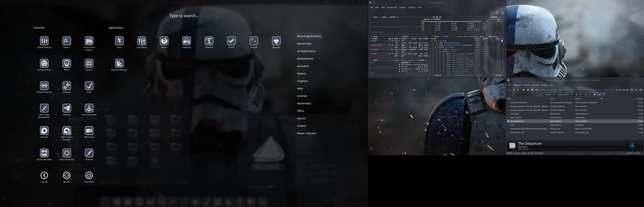This screenshot has width=644, height=207.
Task: Pause playback in Audacious
Action: (528, 90)
